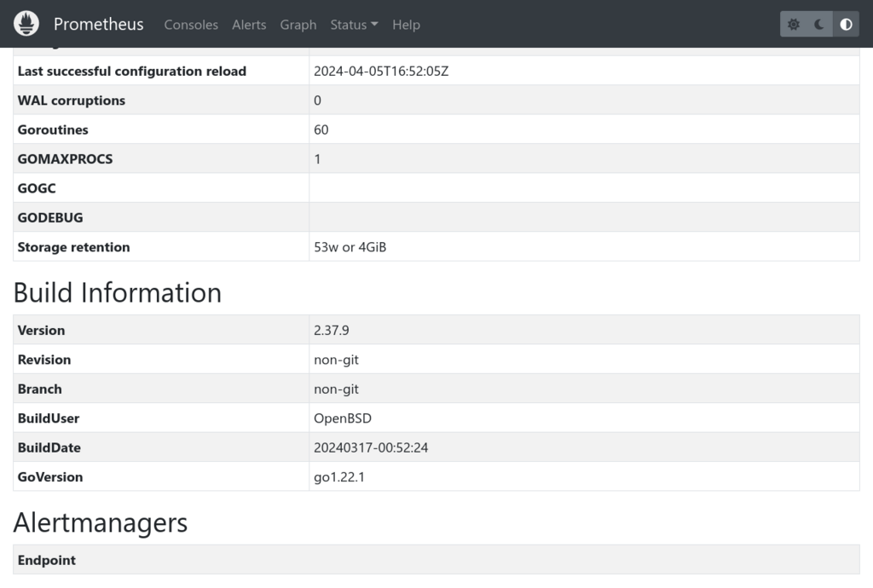Viewport: 873px width, 588px height.
Task: Click the Prometheus flame logo
Action: pyautogui.click(x=26, y=24)
